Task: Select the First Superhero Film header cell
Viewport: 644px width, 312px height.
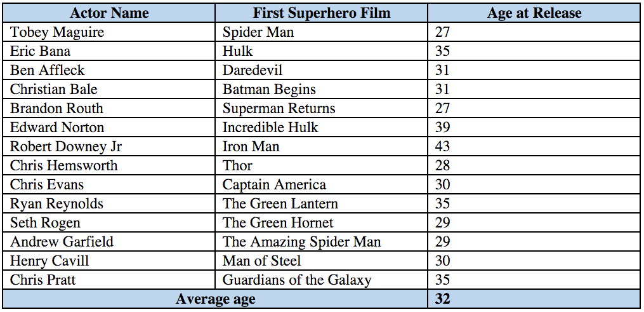Action: point(322,13)
